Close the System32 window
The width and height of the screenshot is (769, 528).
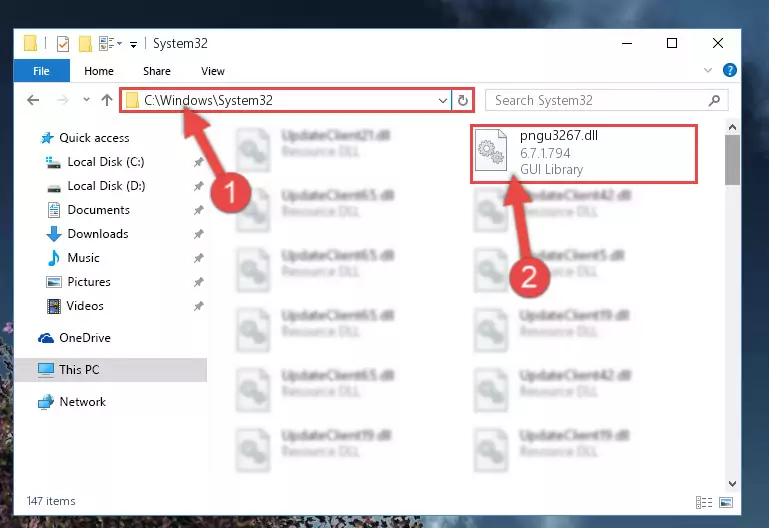(x=718, y=43)
